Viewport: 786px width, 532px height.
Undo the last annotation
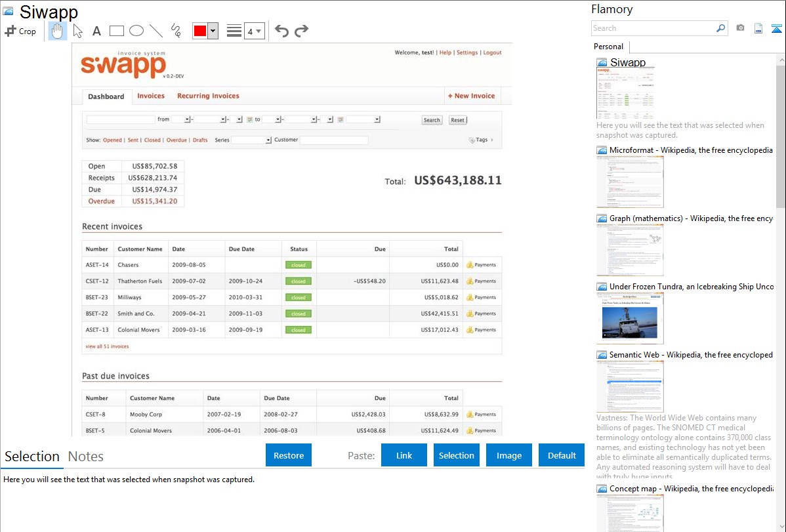tap(281, 31)
